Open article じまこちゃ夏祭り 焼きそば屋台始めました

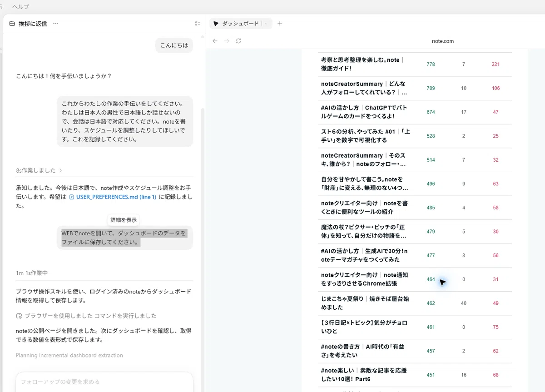tap(365, 303)
